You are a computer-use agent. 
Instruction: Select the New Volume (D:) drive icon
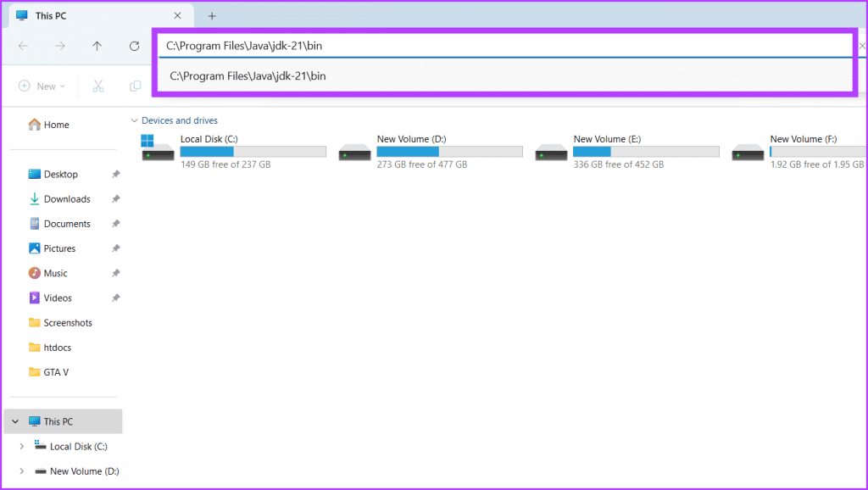point(354,152)
